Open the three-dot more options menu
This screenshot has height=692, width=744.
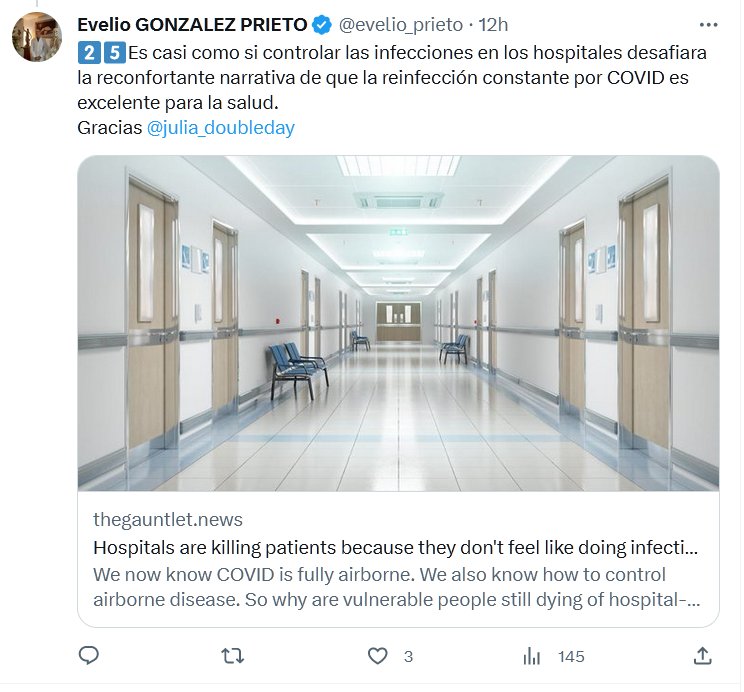coord(708,24)
